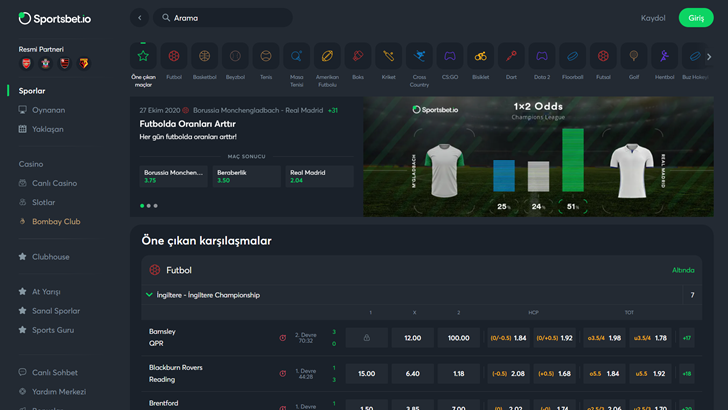Image resolution: width=728 pixels, height=410 pixels.
Task: Select the Öne çıkan maçlar star icon
Action: click(143, 56)
